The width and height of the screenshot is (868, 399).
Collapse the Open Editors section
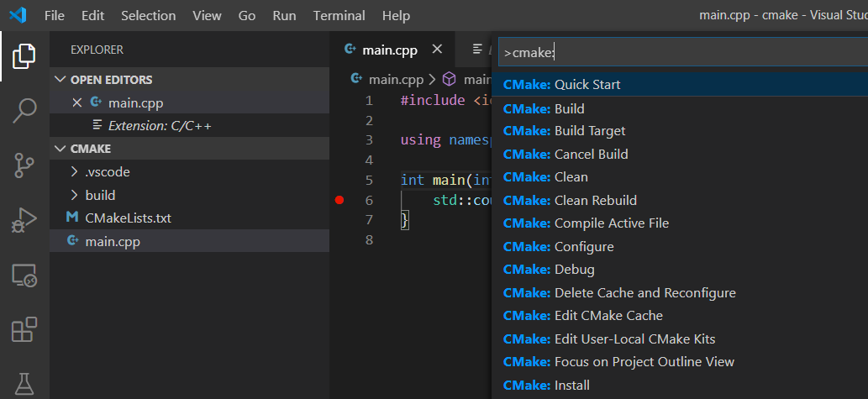(x=60, y=80)
